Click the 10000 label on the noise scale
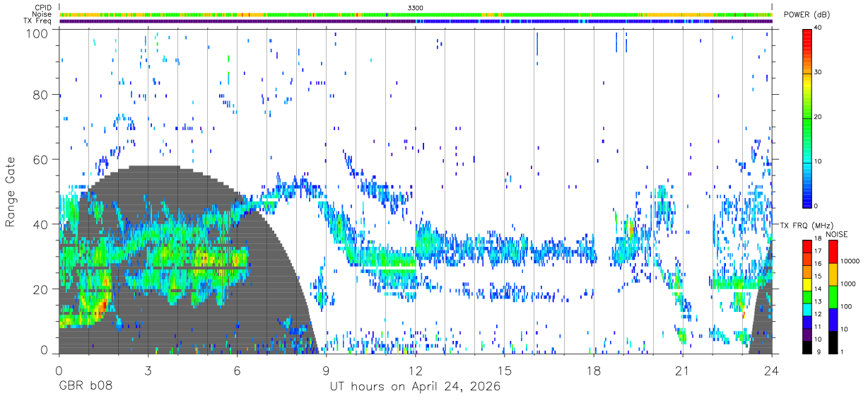This screenshot has height=401, width=868. tap(851, 261)
